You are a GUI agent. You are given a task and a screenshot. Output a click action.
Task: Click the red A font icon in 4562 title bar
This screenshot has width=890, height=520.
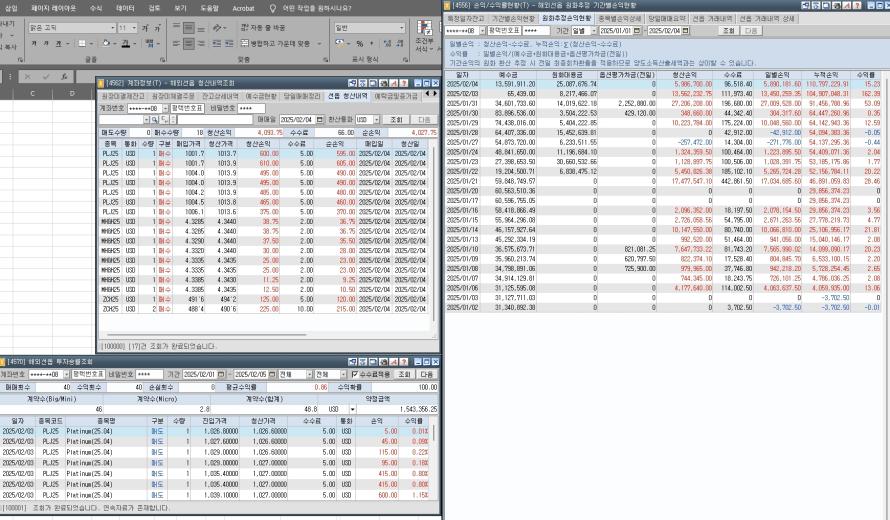pyautogui.click(x=393, y=83)
